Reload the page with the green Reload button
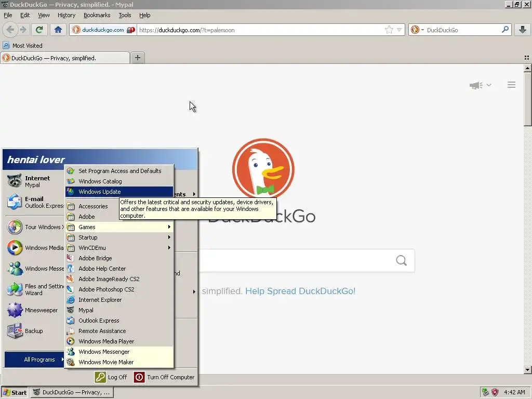 tap(39, 30)
